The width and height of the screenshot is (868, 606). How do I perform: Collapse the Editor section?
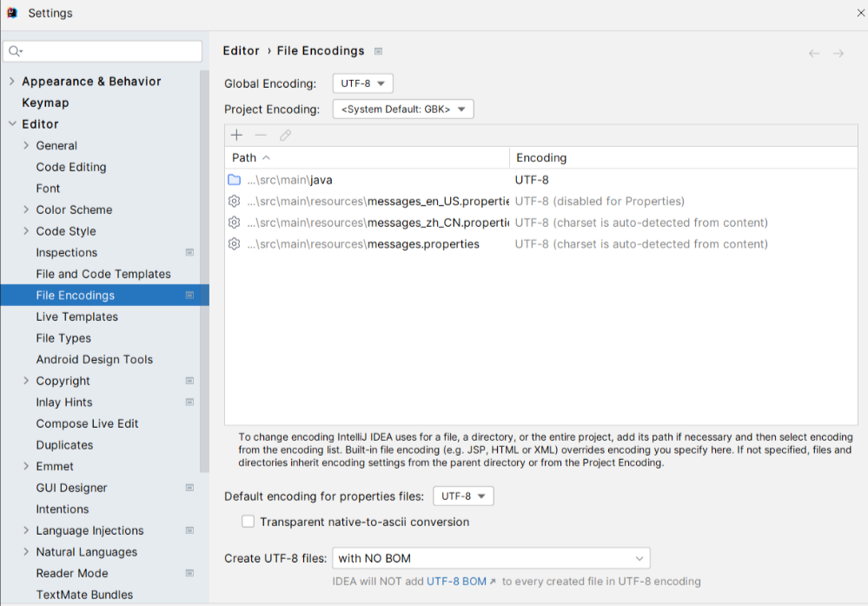click(x=12, y=124)
